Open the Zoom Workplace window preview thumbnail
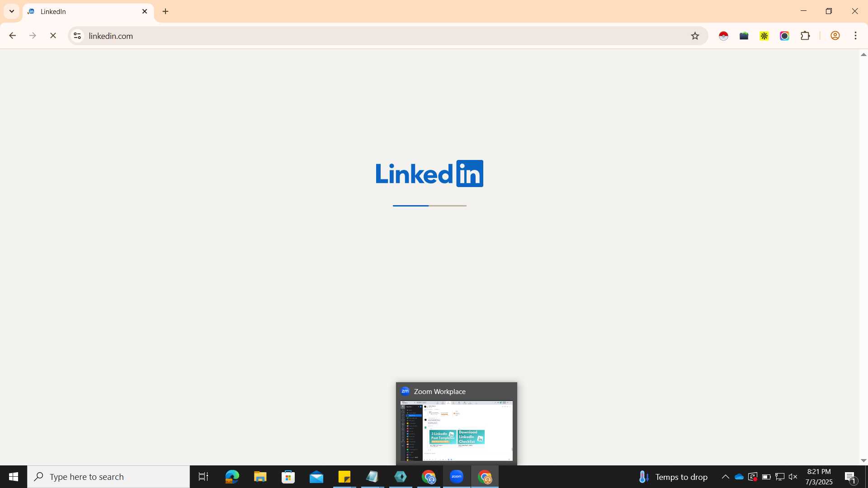 456,431
